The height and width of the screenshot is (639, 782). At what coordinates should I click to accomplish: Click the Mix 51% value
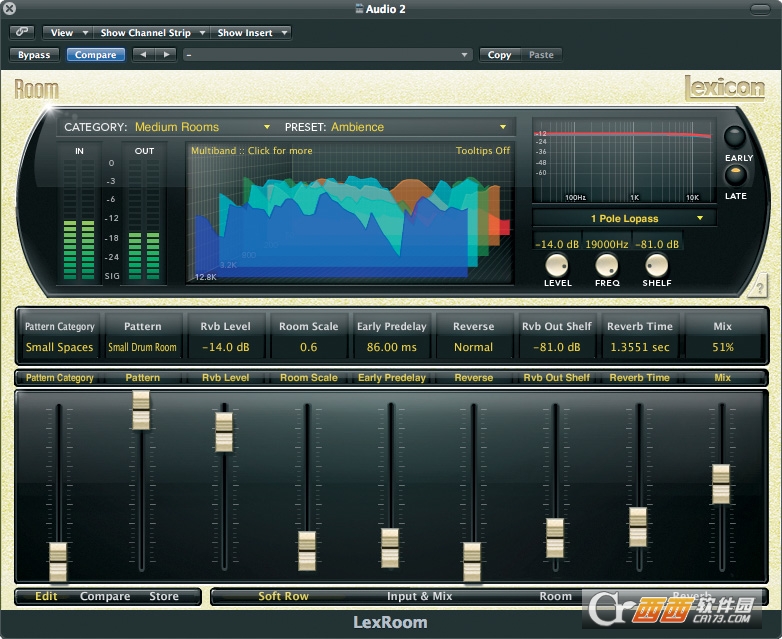point(723,347)
